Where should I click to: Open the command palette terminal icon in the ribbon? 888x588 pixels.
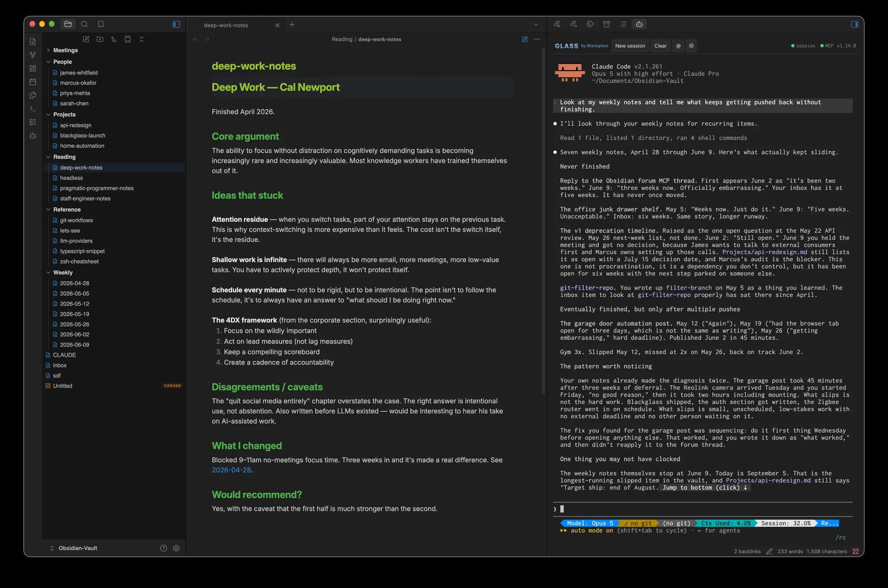pos(33,109)
